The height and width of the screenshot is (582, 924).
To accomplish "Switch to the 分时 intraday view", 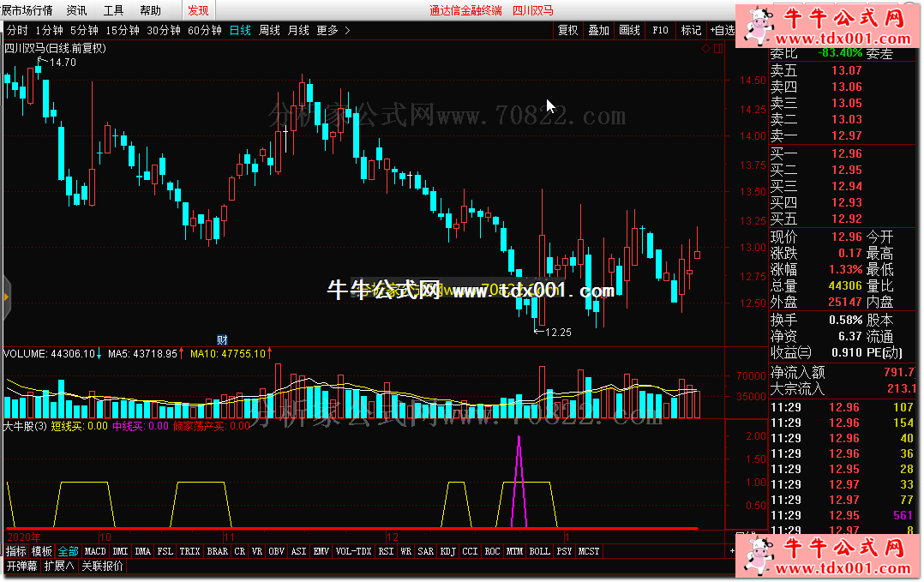I will (17, 30).
